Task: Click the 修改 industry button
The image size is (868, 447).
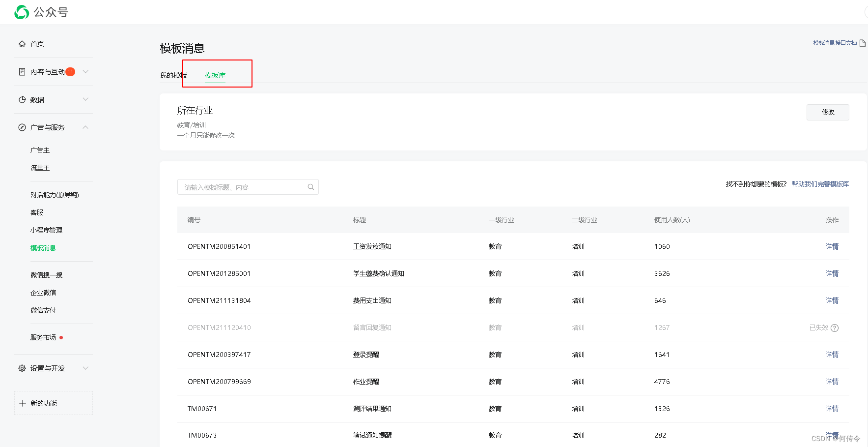Action: point(828,112)
